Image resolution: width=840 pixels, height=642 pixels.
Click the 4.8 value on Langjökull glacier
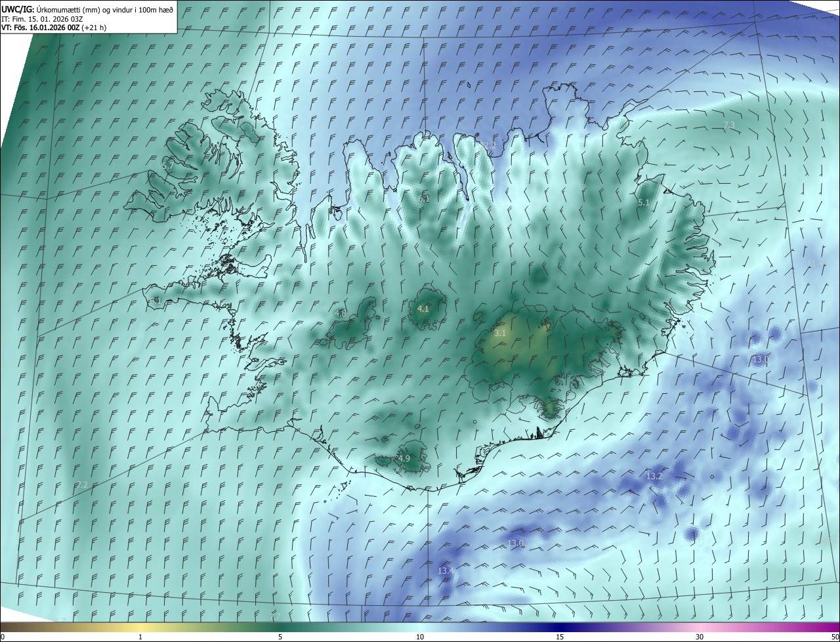(x=341, y=313)
